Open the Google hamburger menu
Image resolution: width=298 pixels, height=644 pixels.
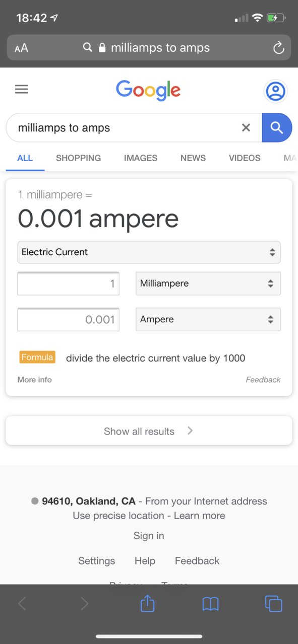pyautogui.click(x=22, y=90)
